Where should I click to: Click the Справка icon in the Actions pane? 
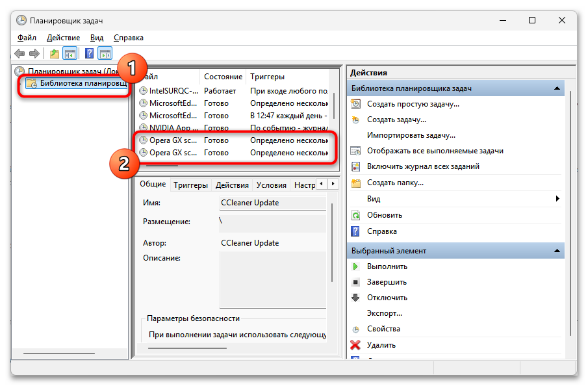click(x=355, y=231)
